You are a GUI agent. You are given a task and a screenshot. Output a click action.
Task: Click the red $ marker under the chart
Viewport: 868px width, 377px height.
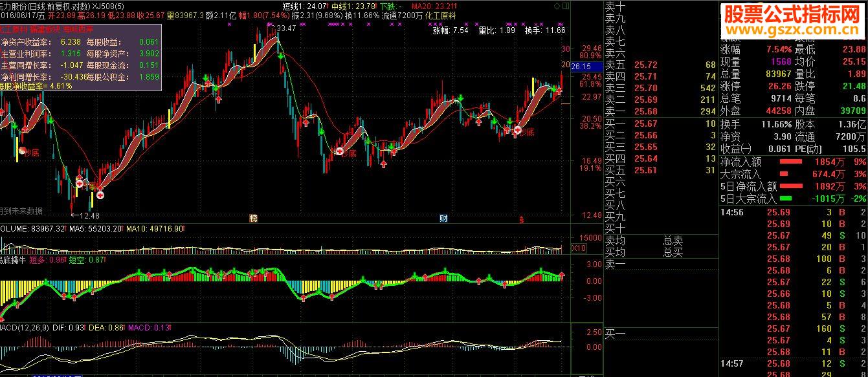522,219
